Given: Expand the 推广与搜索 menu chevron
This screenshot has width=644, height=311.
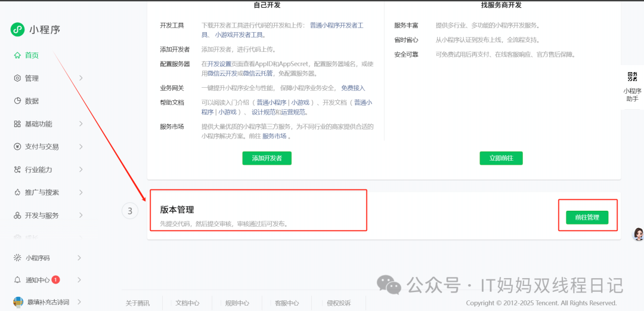Looking at the screenshot, I should (80, 193).
